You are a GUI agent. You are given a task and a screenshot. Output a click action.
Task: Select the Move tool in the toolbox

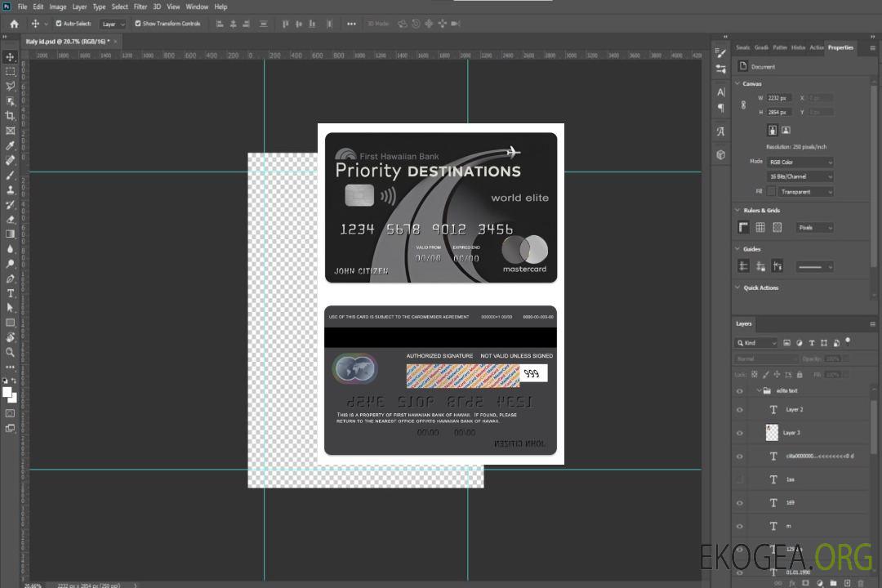pyautogui.click(x=11, y=56)
